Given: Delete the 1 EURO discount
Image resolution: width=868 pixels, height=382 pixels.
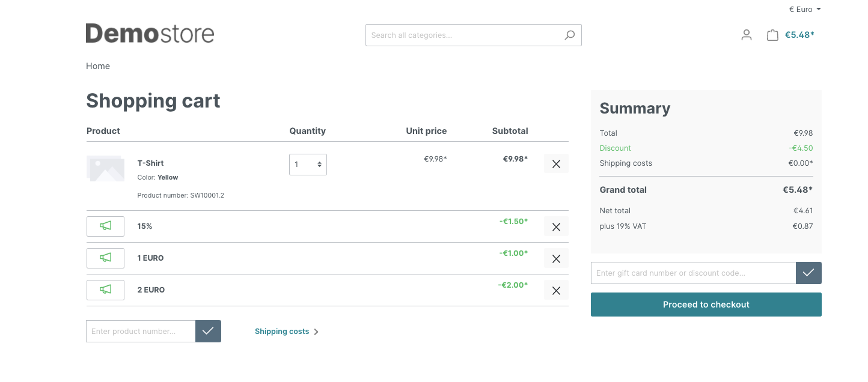Looking at the screenshot, I should pyautogui.click(x=556, y=258).
